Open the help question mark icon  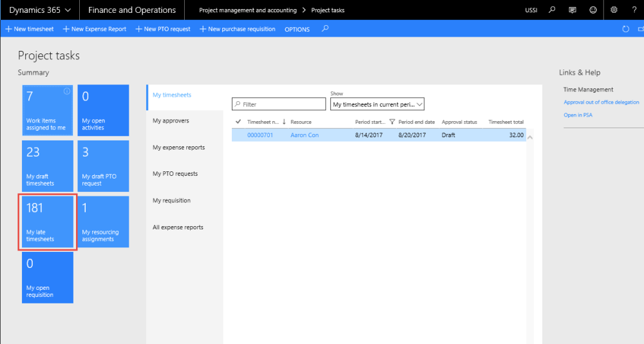click(634, 10)
